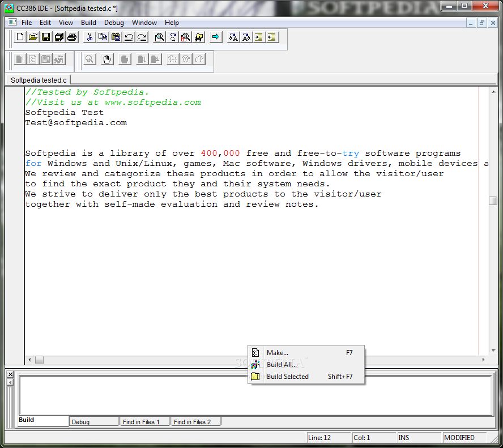Click the text line 'Test@softpedia.com'
Image resolution: width=503 pixels, height=448 pixels.
coord(76,123)
